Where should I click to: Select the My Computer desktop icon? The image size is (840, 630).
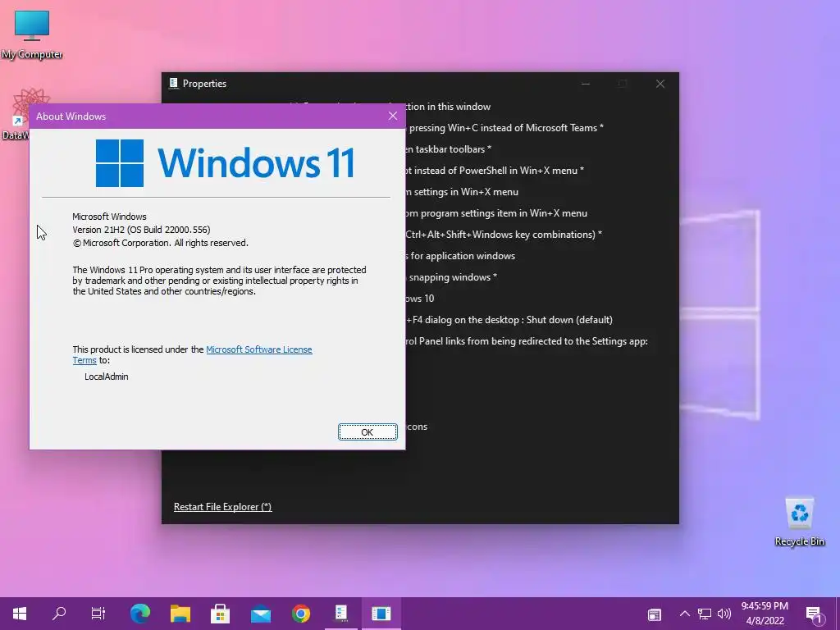[x=32, y=34]
